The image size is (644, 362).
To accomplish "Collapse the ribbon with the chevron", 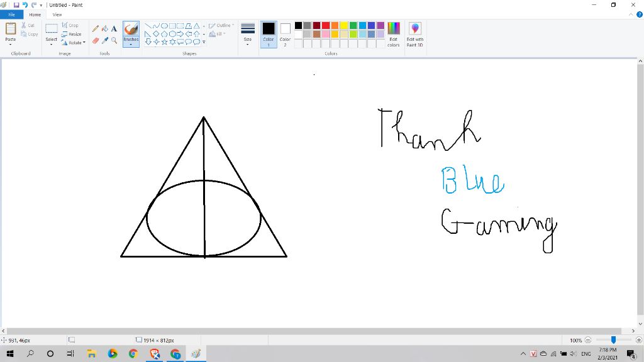I will pos(631,14).
